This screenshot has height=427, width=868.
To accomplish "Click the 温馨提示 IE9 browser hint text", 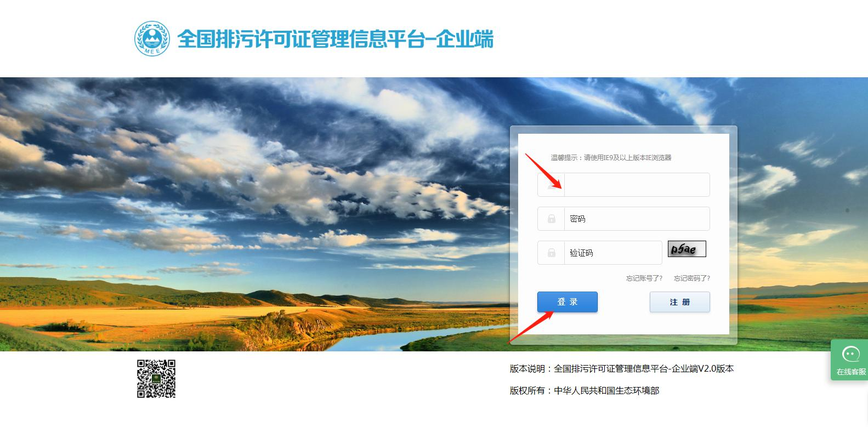I will tap(611, 157).
